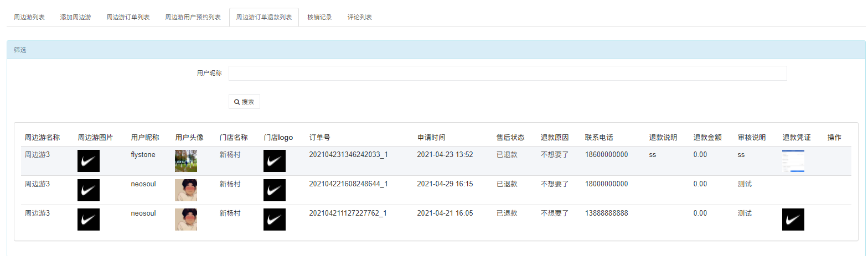Open flystone's user avatar image
Viewport: 868px width, 256px height.
186,161
